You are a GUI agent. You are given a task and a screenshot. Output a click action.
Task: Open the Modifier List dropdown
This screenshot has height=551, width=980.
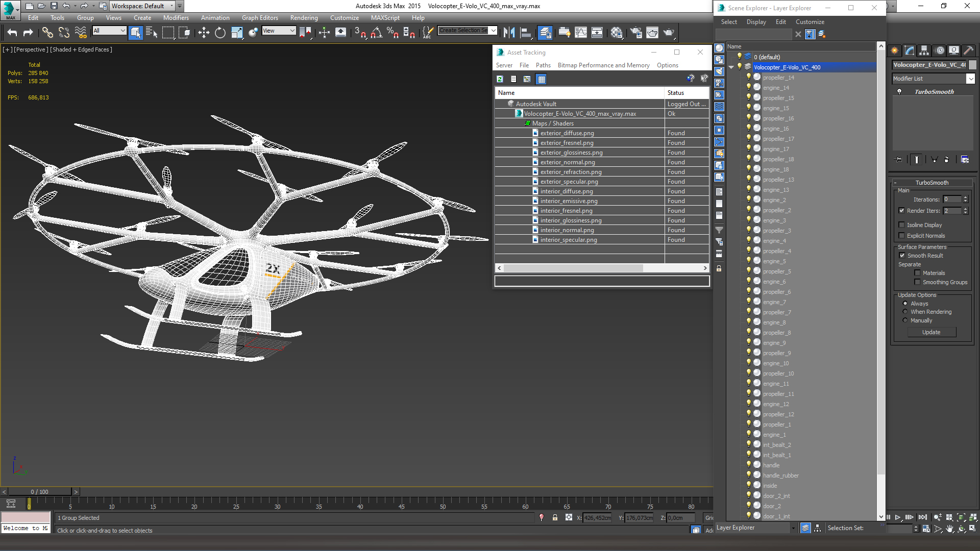tap(970, 79)
